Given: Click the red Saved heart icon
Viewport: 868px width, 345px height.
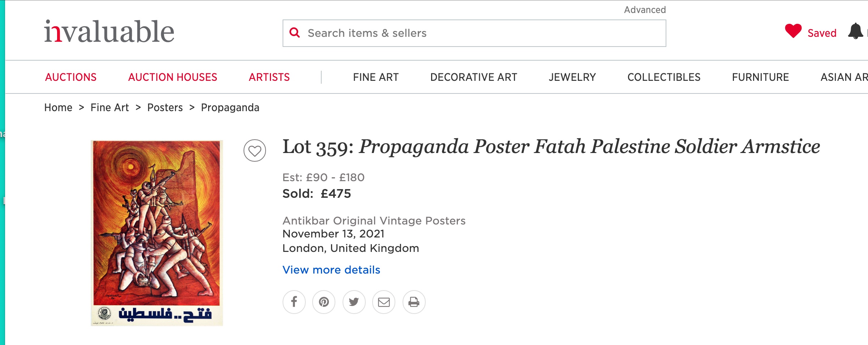Looking at the screenshot, I should (793, 31).
